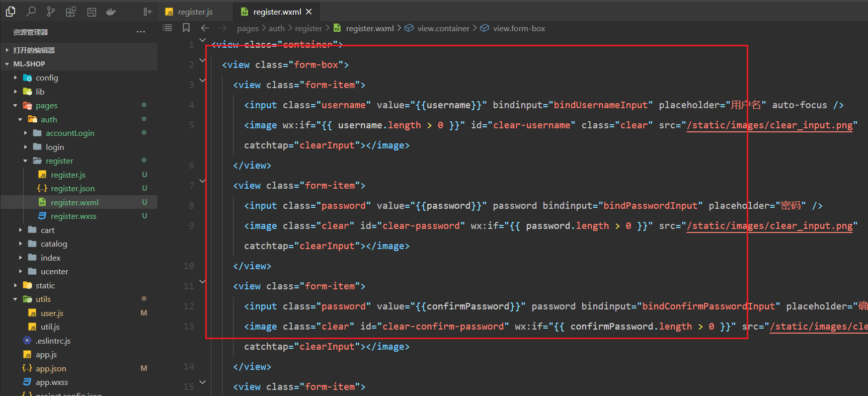Open the resource manager more actions menu
The height and width of the screenshot is (396, 868).
click(x=141, y=32)
